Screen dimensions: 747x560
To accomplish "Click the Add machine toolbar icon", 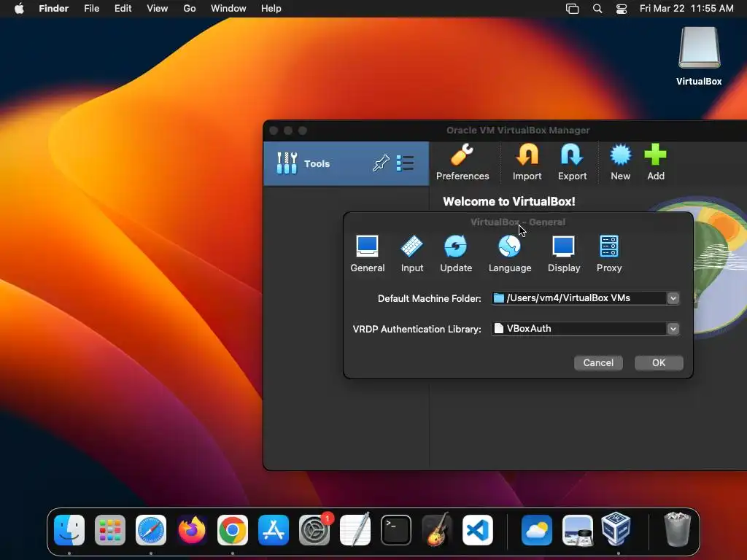I will click(656, 163).
